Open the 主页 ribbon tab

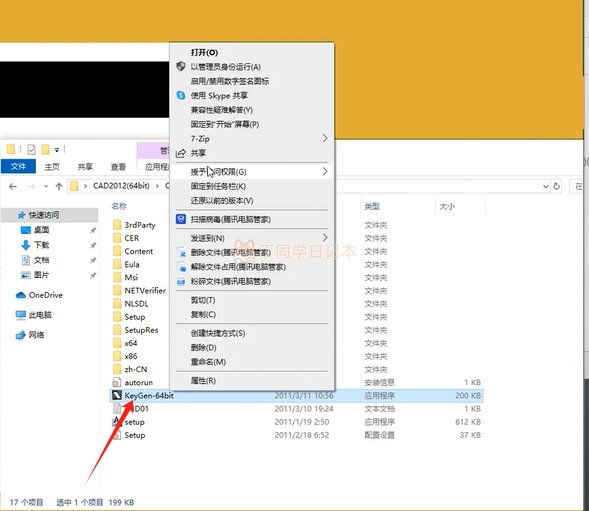point(52,166)
